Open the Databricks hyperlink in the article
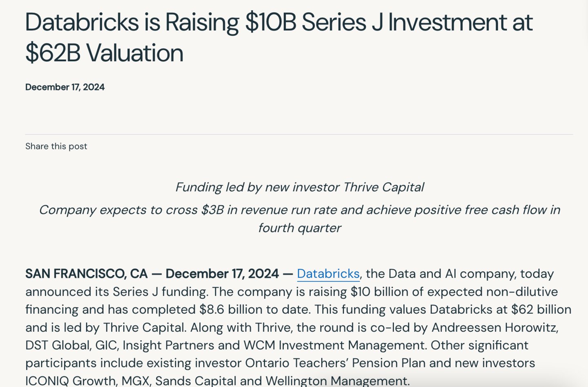This screenshot has width=588, height=387. coord(328,273)
